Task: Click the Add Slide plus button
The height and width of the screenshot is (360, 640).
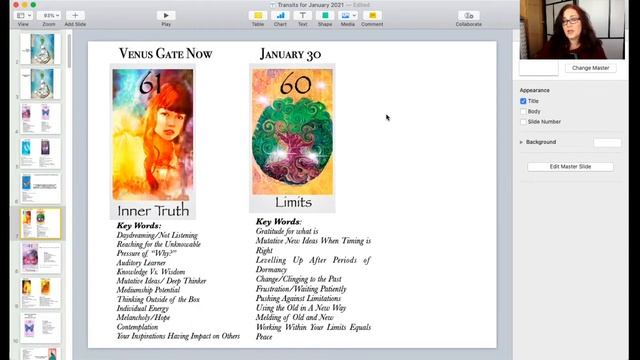Action: tap(75, 16)
